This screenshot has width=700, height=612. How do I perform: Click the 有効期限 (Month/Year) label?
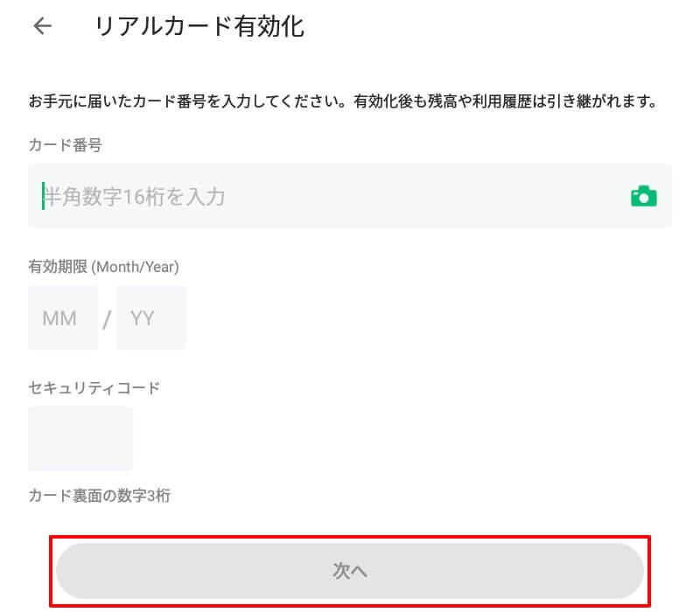pyautogui.click(x=103, y=267)
